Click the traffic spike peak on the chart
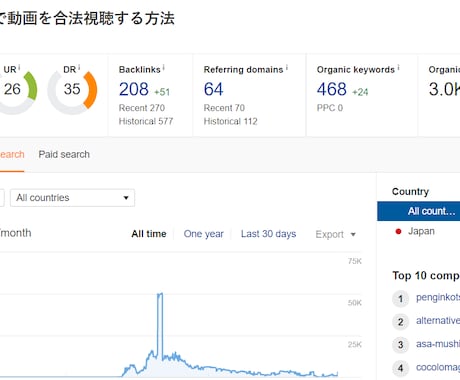Image resolution: width=460 pixels, height=380 pixels. (160, 294)
